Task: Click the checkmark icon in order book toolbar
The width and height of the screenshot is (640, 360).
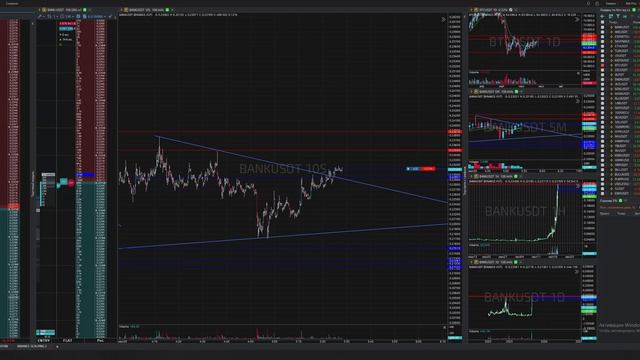Action: [x=110, y=17]
